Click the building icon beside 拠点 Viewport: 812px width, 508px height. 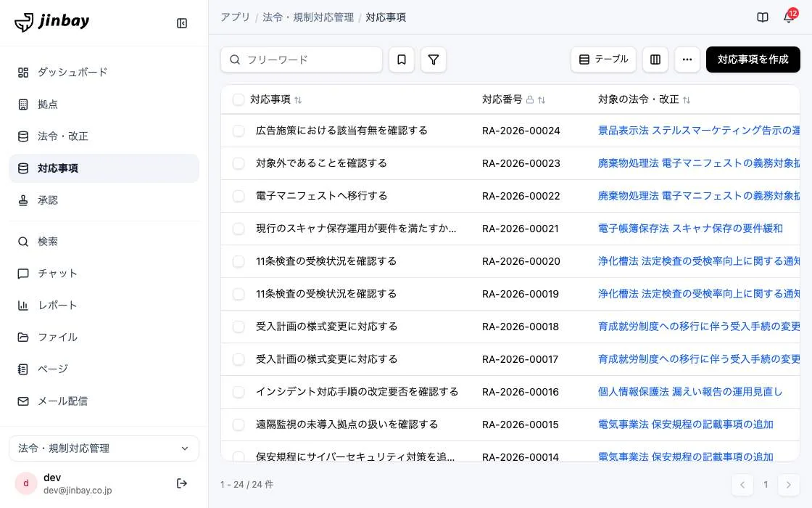[x=23, y=105]
